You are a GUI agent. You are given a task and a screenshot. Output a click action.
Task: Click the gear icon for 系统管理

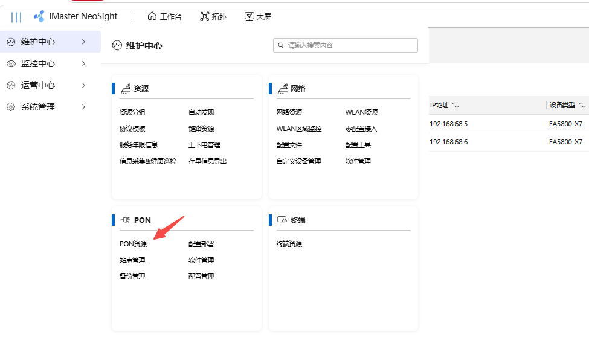[x=11, y=107]
